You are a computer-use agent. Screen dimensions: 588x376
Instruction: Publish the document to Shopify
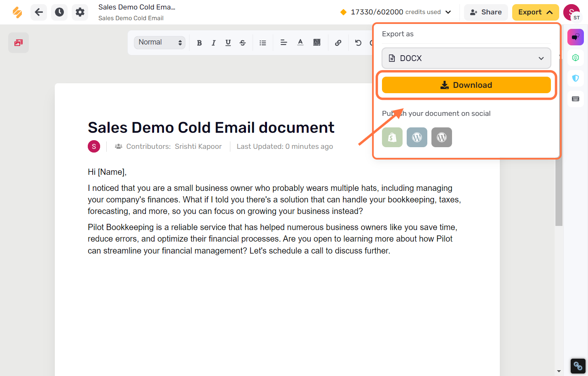tap(392, 137)
